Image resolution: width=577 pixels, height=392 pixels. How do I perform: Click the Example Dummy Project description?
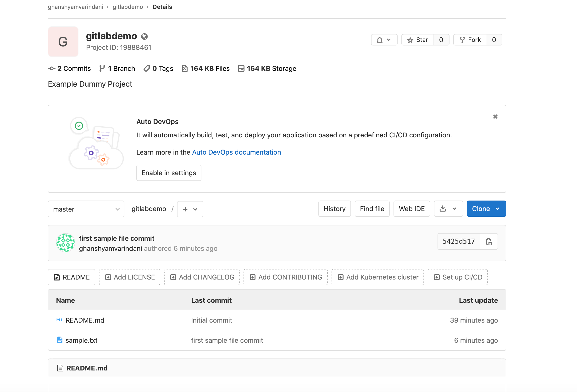pyautogui.click(x=90, y=84)
